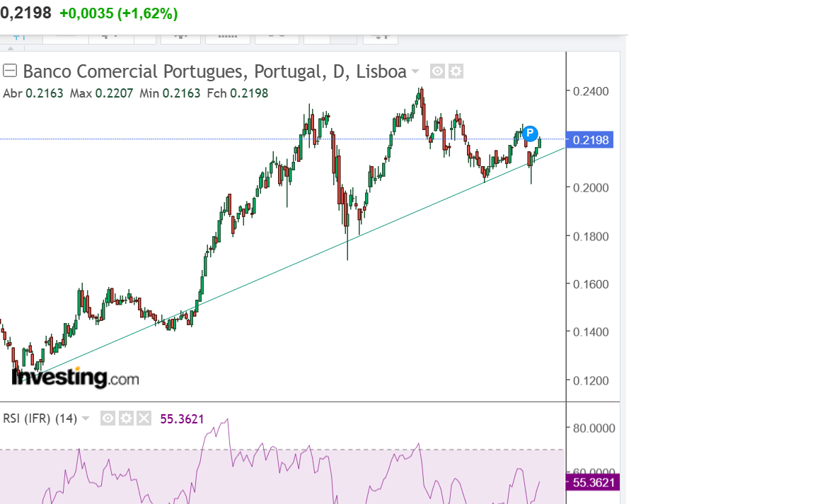
Task: Click the blue 0.2198 price axis label
Action: tap(590, 140)
